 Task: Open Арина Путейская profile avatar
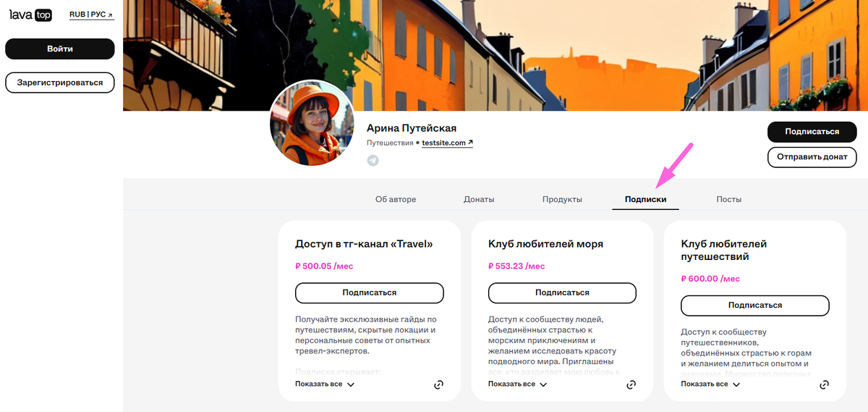[x=312, y=122]
